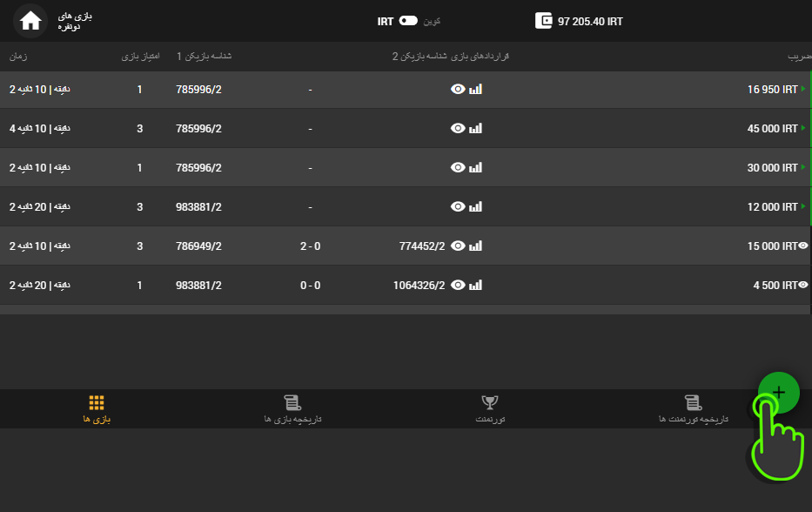Open the تاریخچه تورنمنت ها tab
Screen dimensions: 812x512
coord(693,408)
